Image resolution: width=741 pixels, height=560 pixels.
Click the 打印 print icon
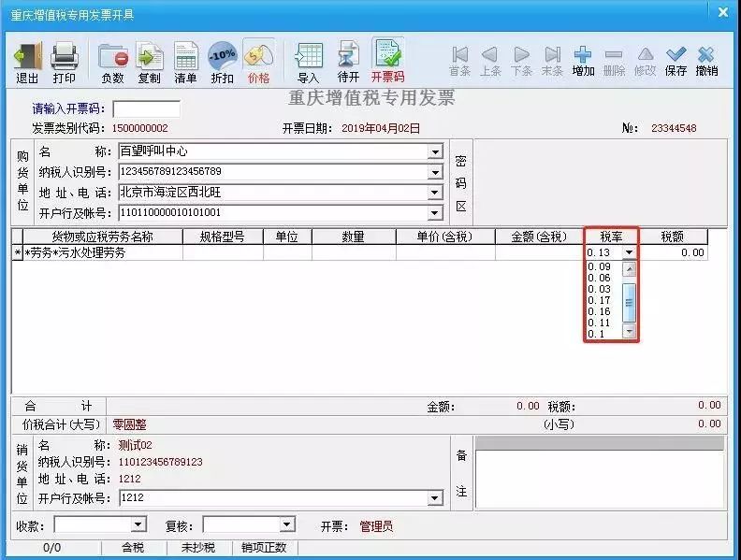[64, 62]
